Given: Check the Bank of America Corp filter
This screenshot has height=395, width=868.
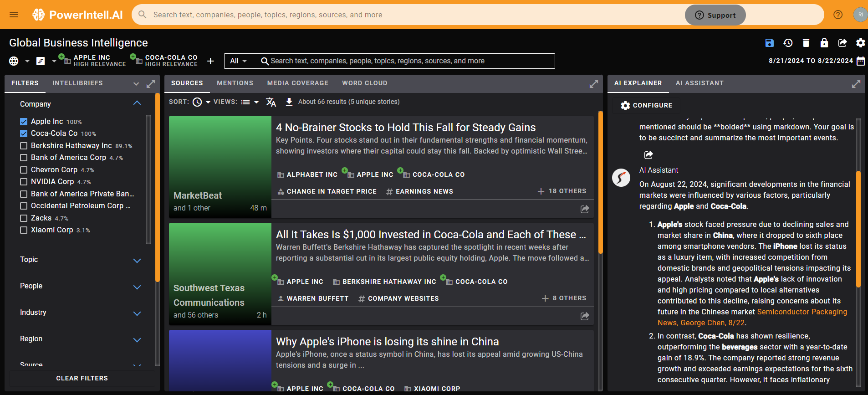Looking at the screenshot, I should click(24, 158).
